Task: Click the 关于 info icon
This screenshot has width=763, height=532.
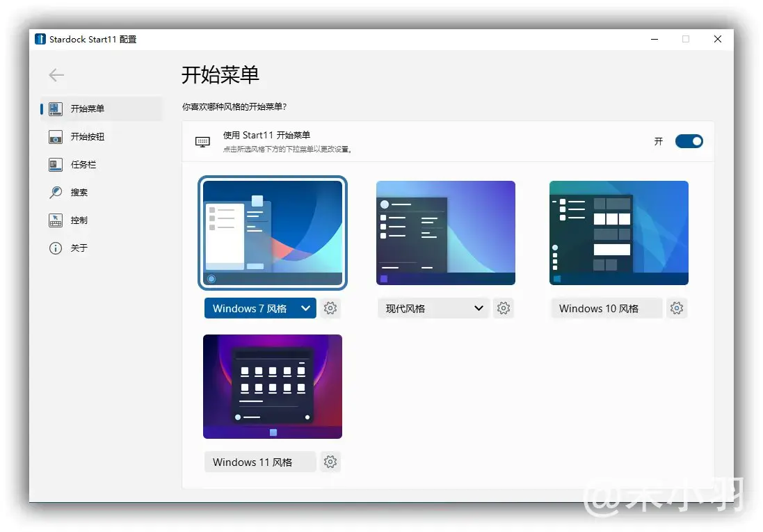Action: tap(56, 248)
